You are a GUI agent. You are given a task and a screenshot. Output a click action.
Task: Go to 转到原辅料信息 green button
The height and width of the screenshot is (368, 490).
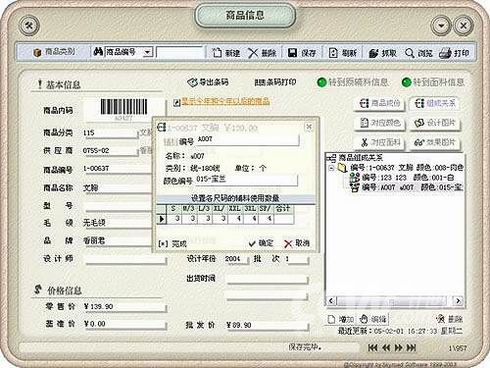[x=353, y=82]
